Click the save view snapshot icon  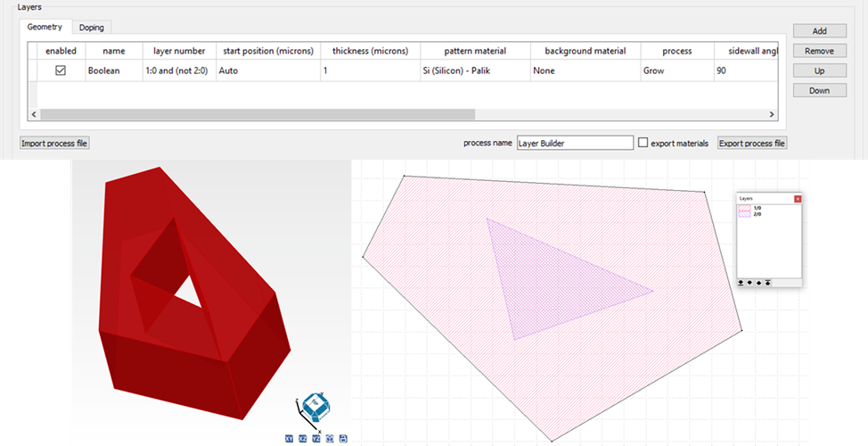click(343, 439)
